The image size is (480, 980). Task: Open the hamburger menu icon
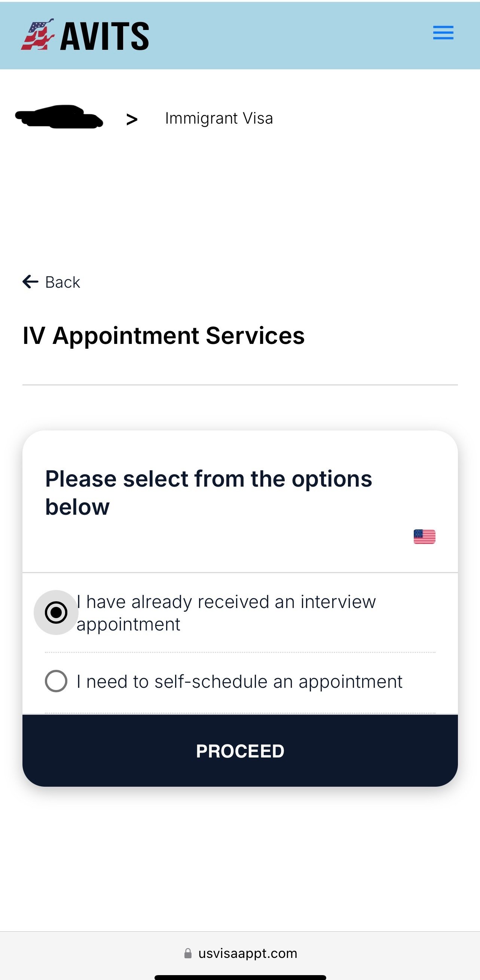[443, 33]
